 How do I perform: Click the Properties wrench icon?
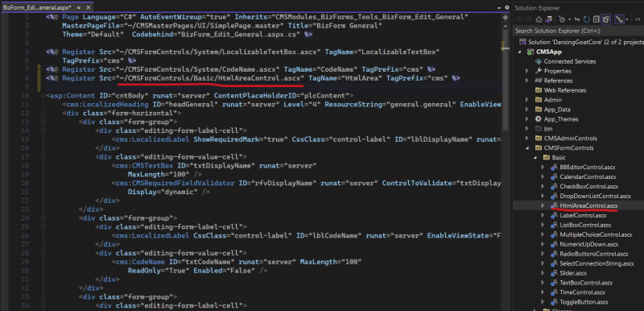click(538, 71)
